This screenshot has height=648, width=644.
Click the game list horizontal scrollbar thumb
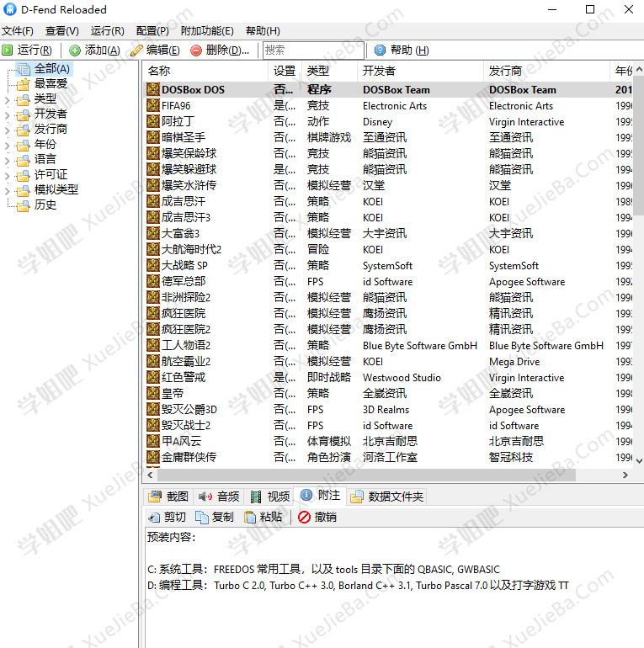tap(366, 475)
